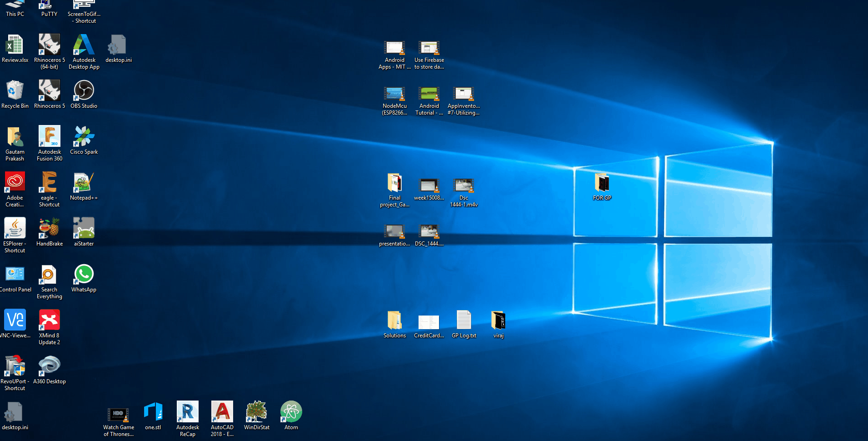Select the WhatsApp icon

(84, 278)
